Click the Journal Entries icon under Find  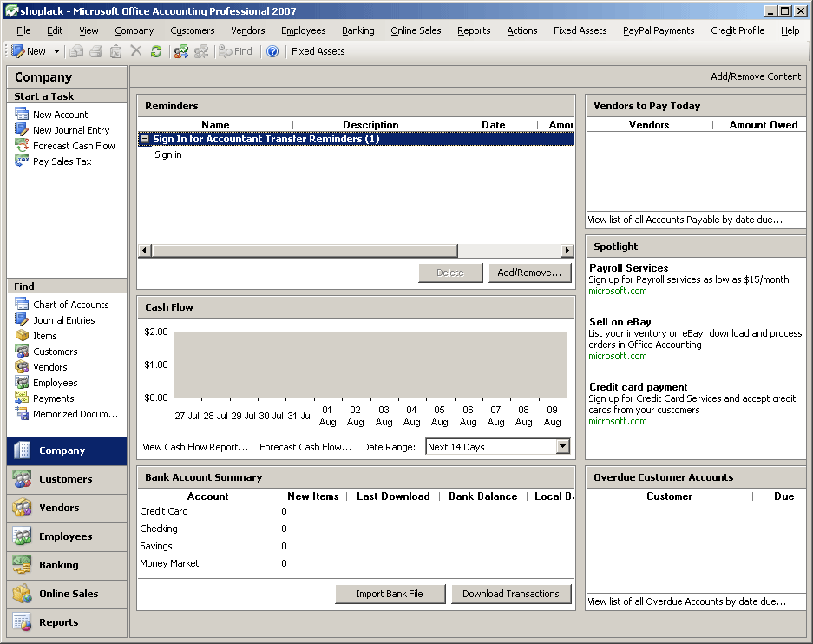coord(22,320)
